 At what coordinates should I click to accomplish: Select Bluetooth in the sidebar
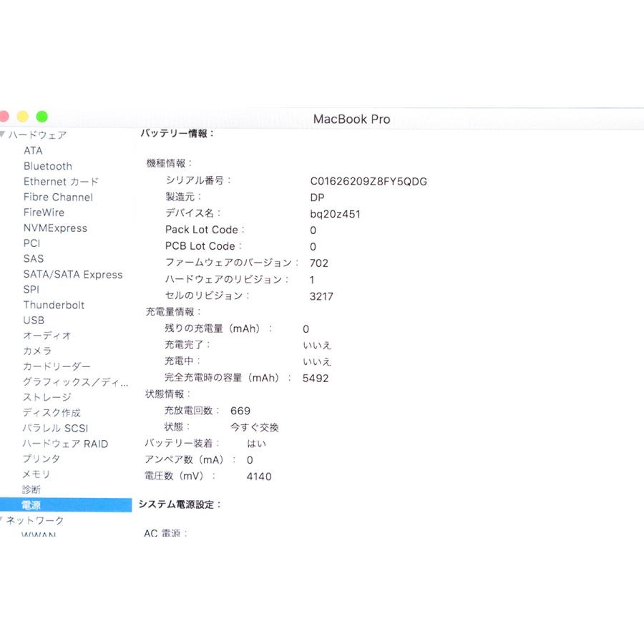point(48,166)
